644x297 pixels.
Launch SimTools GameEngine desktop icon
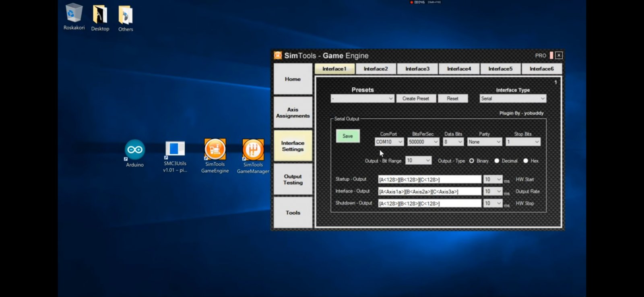[x=215, y=149]
